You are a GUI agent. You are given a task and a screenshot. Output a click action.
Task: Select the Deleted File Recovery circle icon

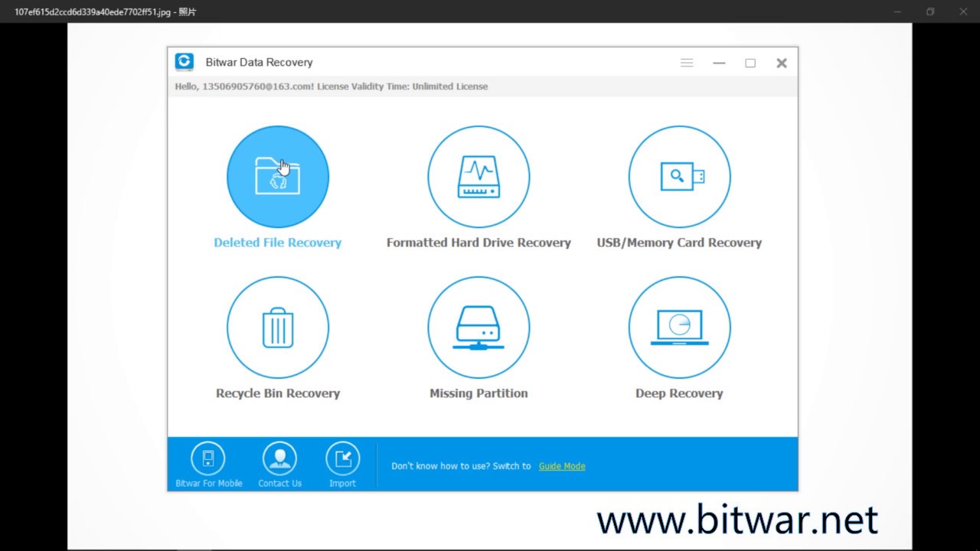coord(278,177)
